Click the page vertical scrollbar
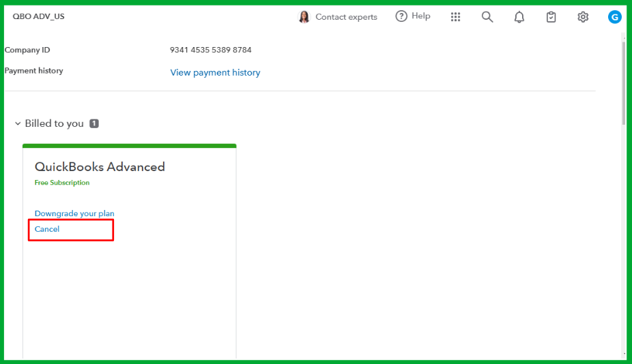The width and height of the screenshot is (632, 364). [x=624, y=82]
